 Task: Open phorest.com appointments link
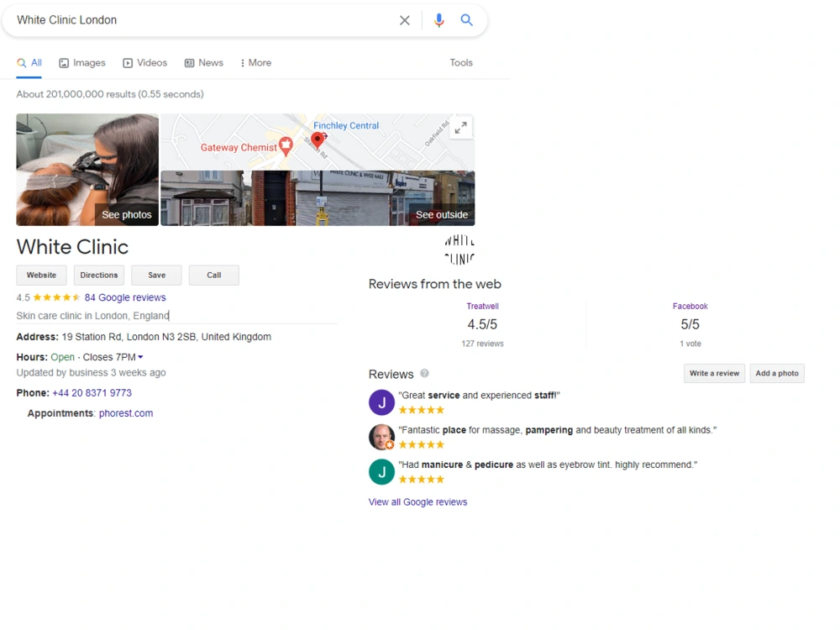pos(126,413)
